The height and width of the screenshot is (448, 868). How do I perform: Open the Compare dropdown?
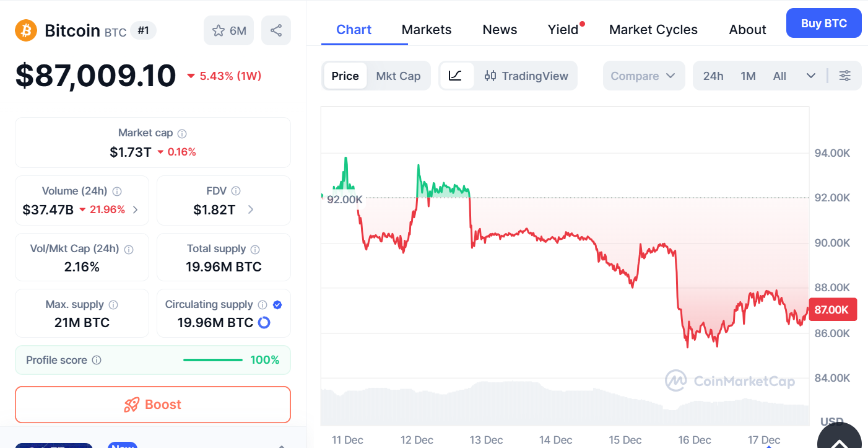pyautogui.click(x=643, y=75)
